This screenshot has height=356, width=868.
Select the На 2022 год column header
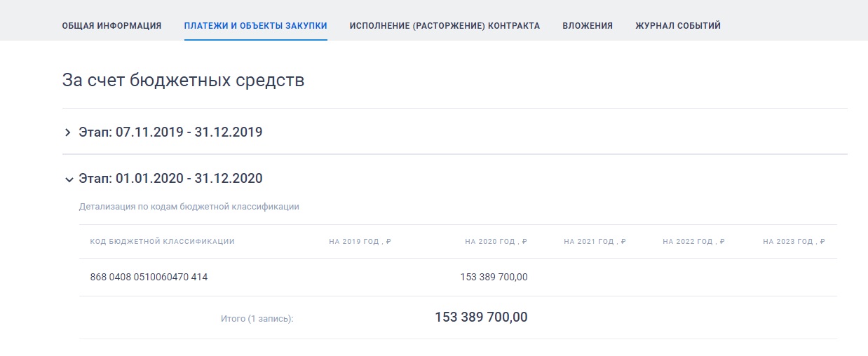point(693,242)
